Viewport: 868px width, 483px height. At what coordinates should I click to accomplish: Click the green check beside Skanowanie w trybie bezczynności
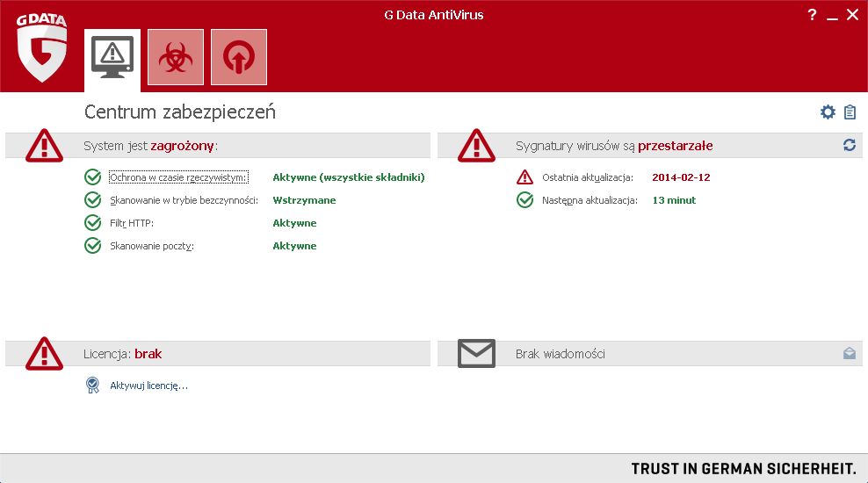pos(92,199)
